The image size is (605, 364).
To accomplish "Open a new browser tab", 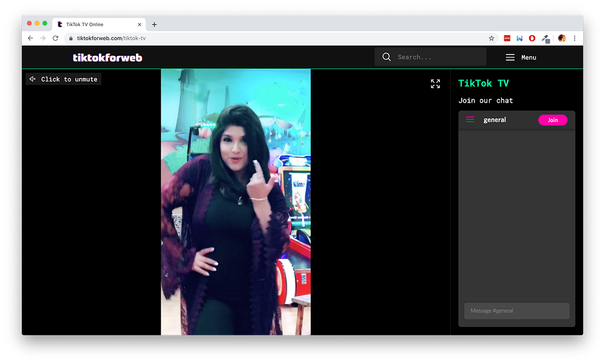I will pyautogui.click(x=154, y=24).
